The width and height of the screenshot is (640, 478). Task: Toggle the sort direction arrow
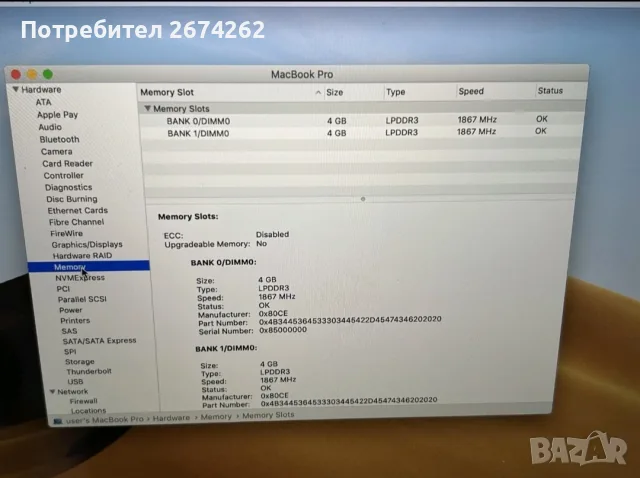(318, 93)
